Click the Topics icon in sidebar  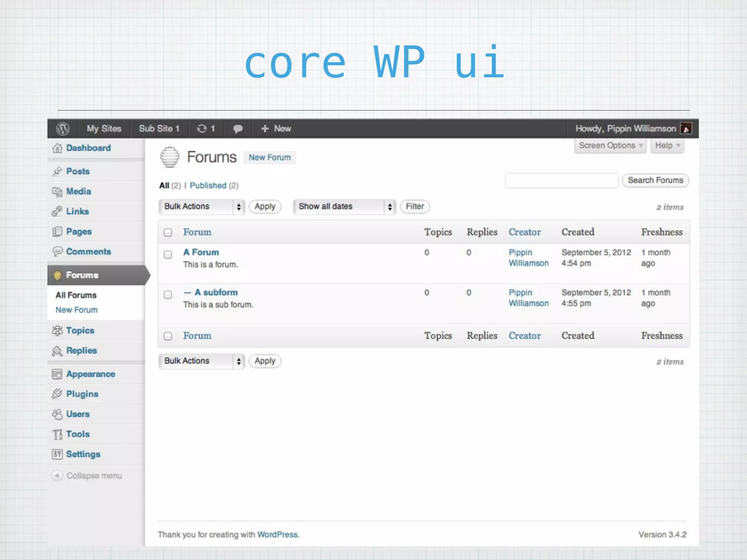click(57, 331)
